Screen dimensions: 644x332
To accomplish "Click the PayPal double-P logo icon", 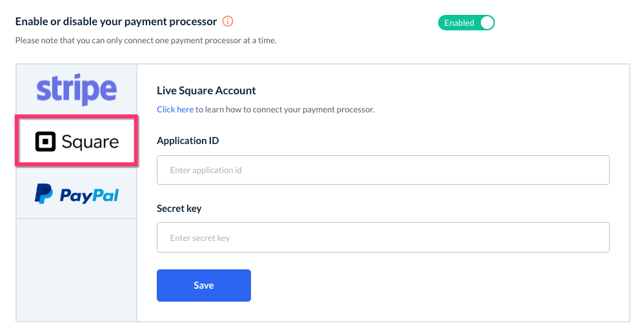I will point(44,194).
